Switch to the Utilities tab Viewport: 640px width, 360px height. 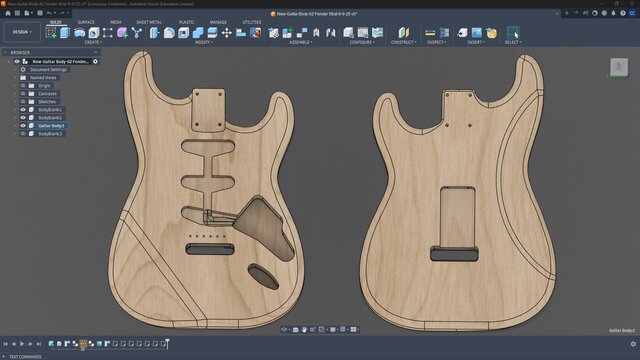(x=252, y=22)
